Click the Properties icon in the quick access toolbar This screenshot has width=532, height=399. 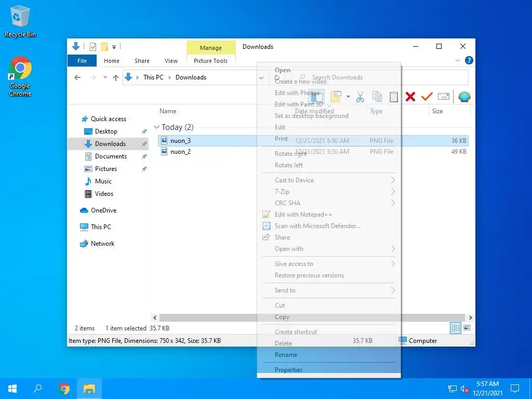92,46
